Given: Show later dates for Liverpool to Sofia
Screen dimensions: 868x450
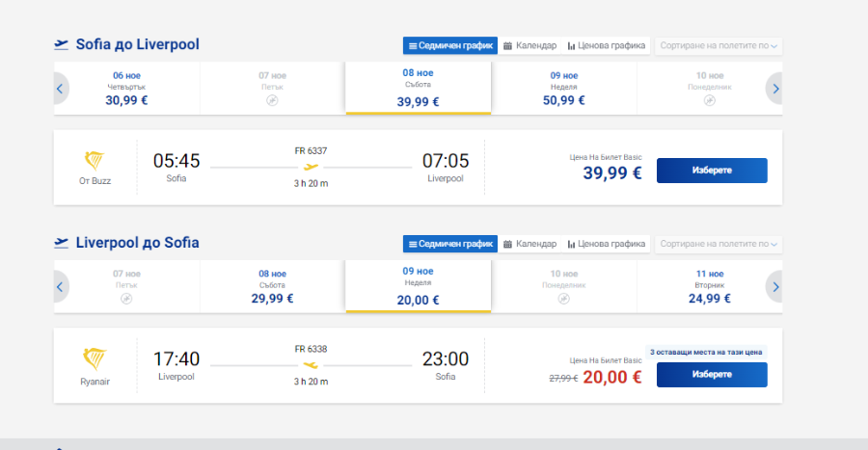Looking at the screenshot, I should pos(775,287).
